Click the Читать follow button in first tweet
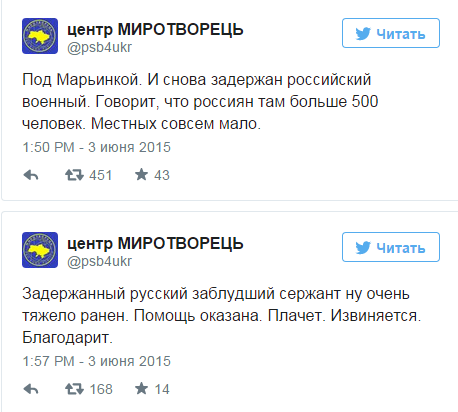Screen dimensions: 458x412 pyautogui.click(x=391, y=33)
